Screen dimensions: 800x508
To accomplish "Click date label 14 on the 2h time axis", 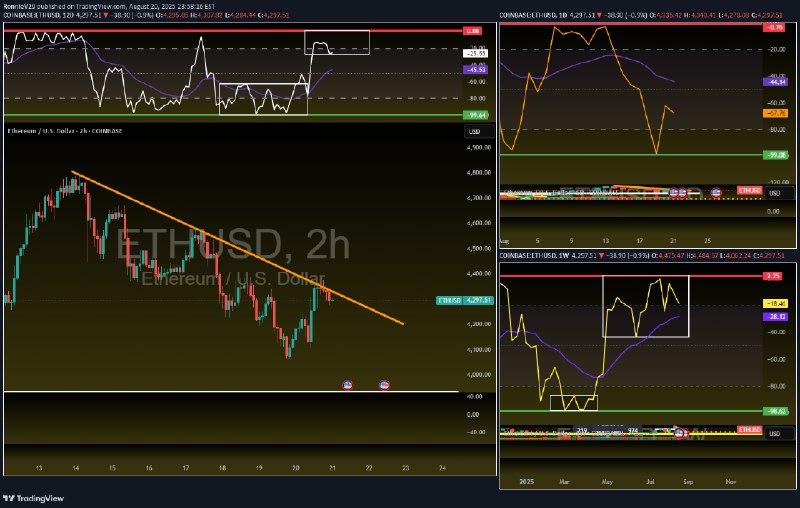I will click(x=76, y=468).
